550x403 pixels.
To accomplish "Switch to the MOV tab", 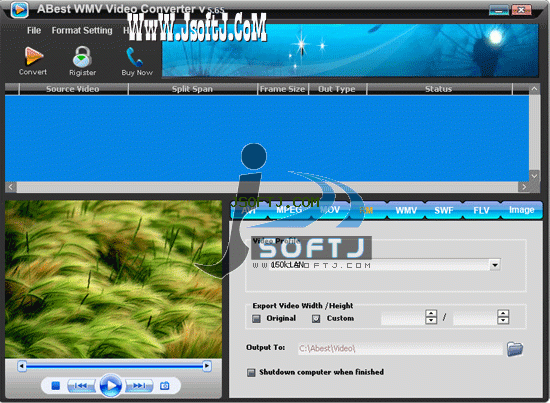I will pos(330,210).
